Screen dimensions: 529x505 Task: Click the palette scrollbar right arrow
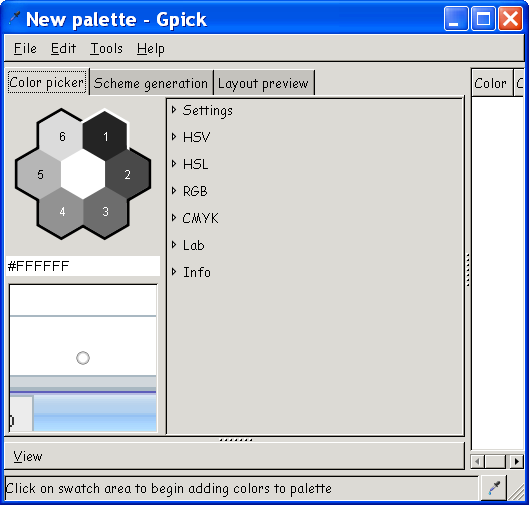tap(516, 461)
